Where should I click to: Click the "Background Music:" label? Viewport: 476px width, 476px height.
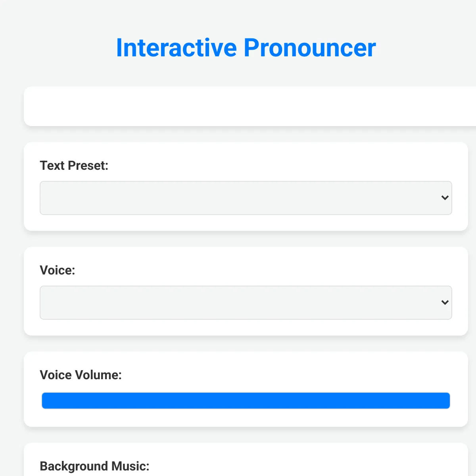pos(95,466)
